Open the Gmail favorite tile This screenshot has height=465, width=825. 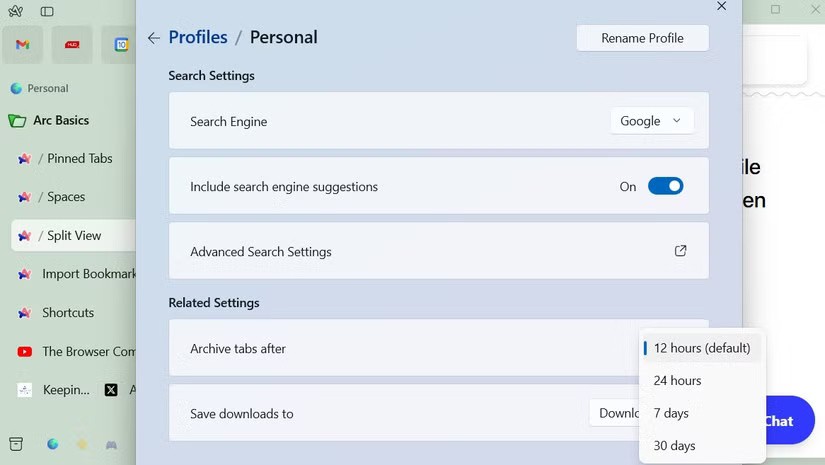click(x=23, y=45)
